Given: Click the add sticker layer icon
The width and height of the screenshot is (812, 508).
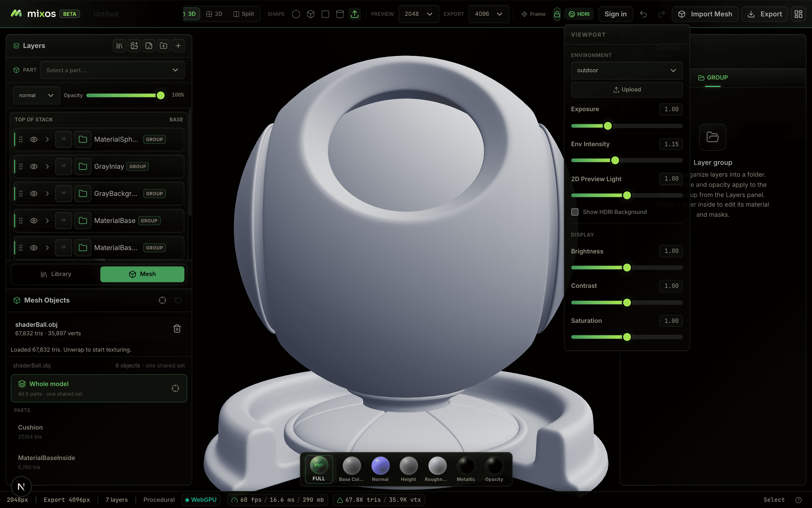Looking at the screenshot, I should click(x=149, y=46).
